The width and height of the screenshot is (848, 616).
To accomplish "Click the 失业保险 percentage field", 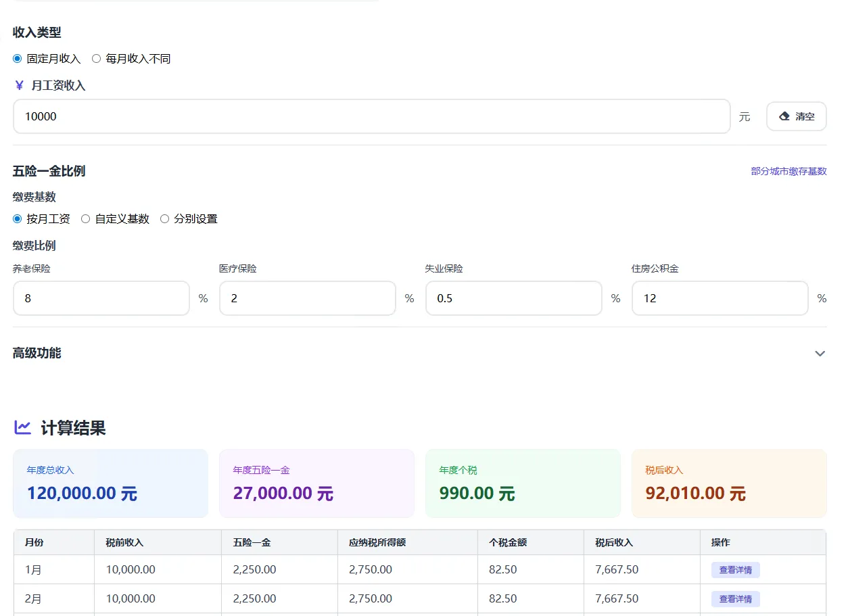I will [x=514, y=298].
